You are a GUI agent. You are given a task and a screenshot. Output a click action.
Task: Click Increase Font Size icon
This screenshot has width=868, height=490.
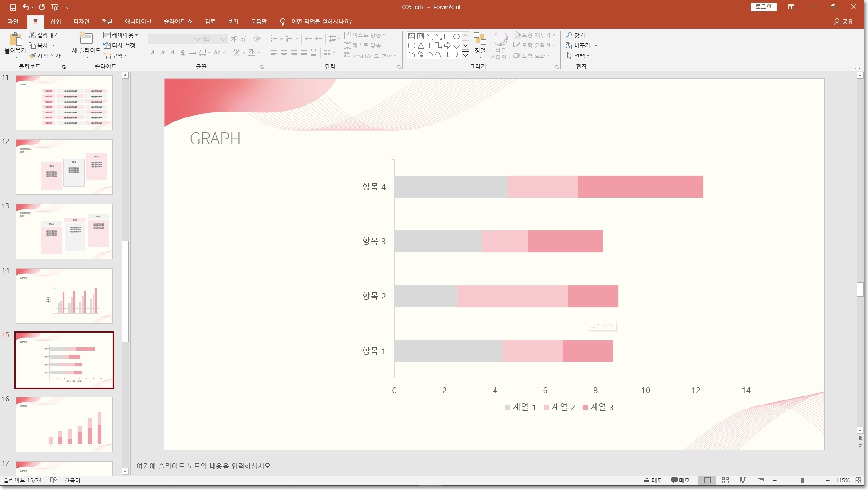tap(234, 39)
